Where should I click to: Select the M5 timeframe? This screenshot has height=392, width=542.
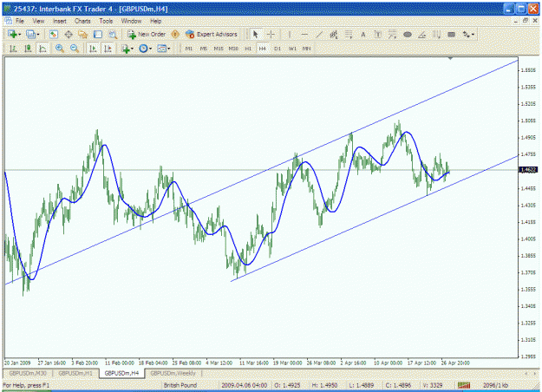204,49
